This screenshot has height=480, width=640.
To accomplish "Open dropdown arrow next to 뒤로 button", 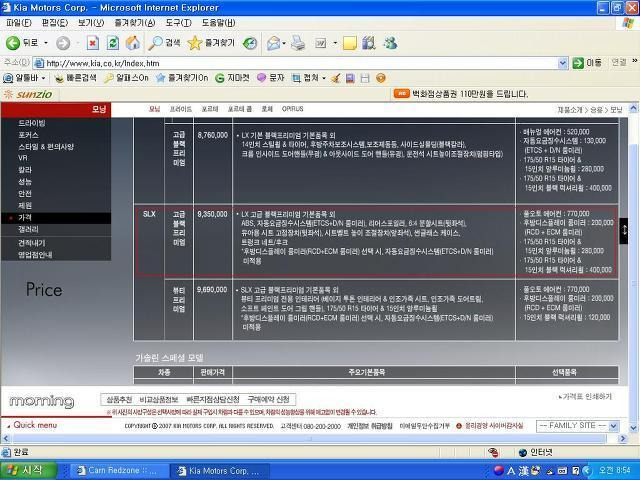I will click(46, 43).
